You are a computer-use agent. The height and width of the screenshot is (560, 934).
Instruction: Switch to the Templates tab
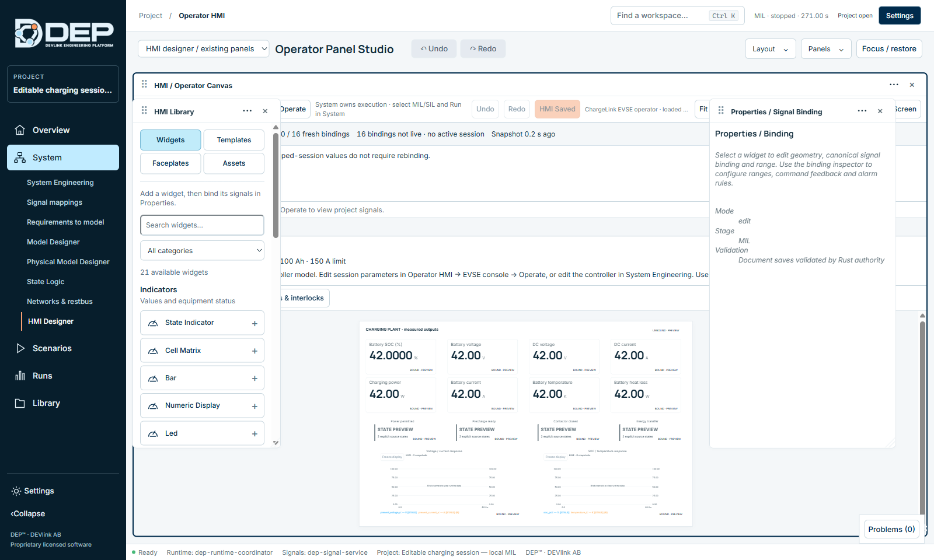tap(234, 140)
